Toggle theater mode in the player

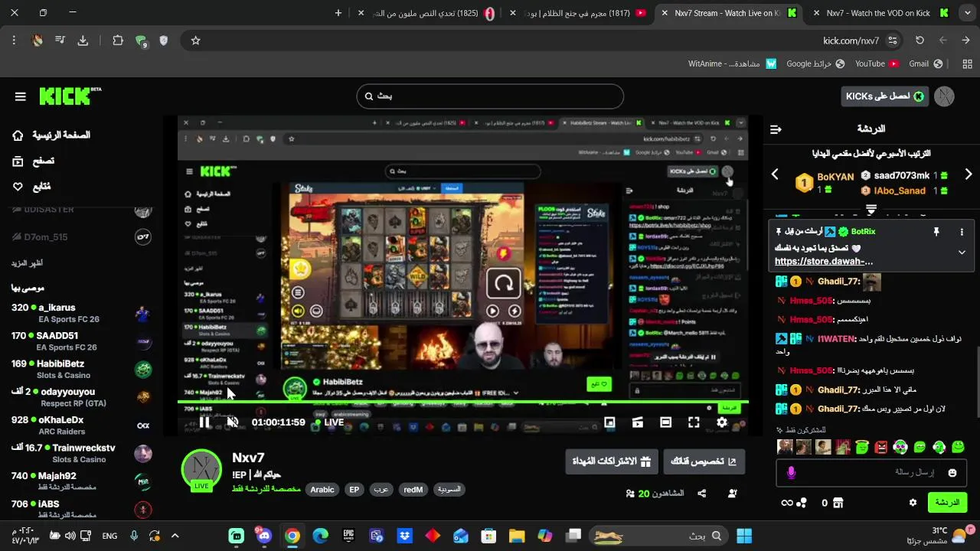tap(665, 422)
